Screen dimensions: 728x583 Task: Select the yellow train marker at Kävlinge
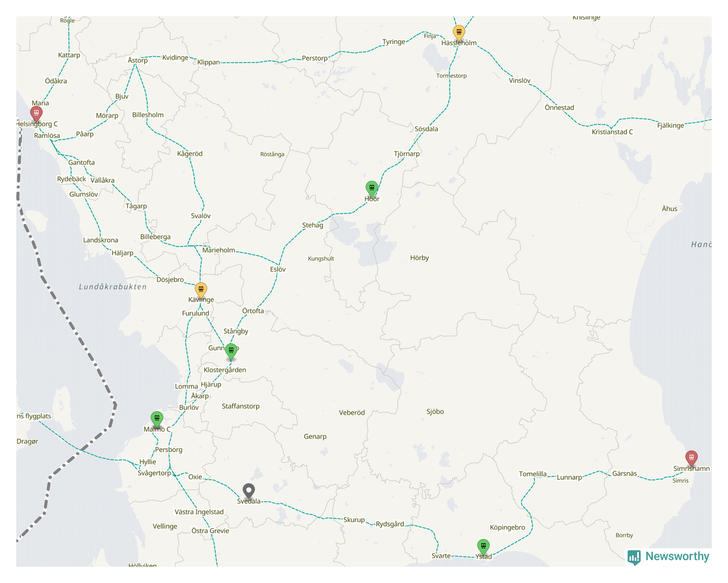(x=201, y=290)
